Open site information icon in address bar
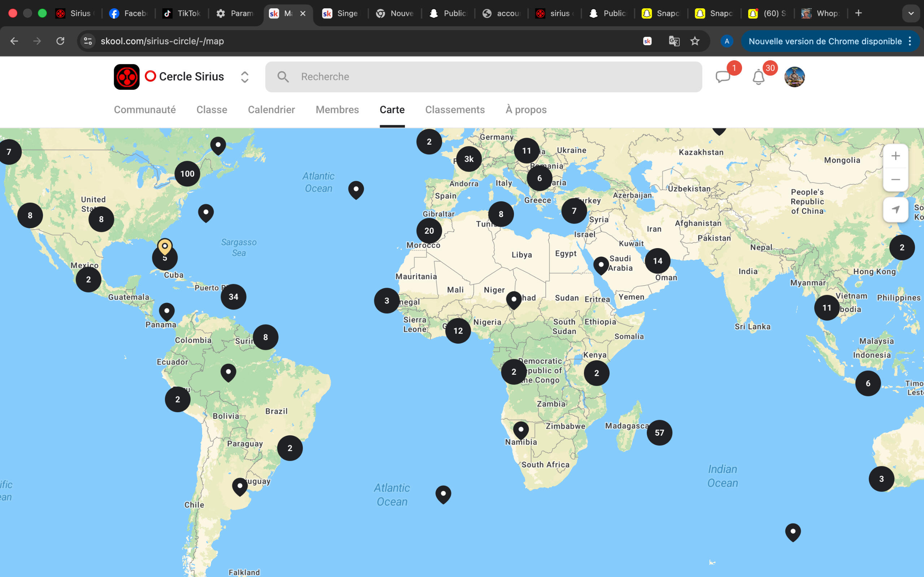Screen dimensions: 924x577 tap(88, 41)
